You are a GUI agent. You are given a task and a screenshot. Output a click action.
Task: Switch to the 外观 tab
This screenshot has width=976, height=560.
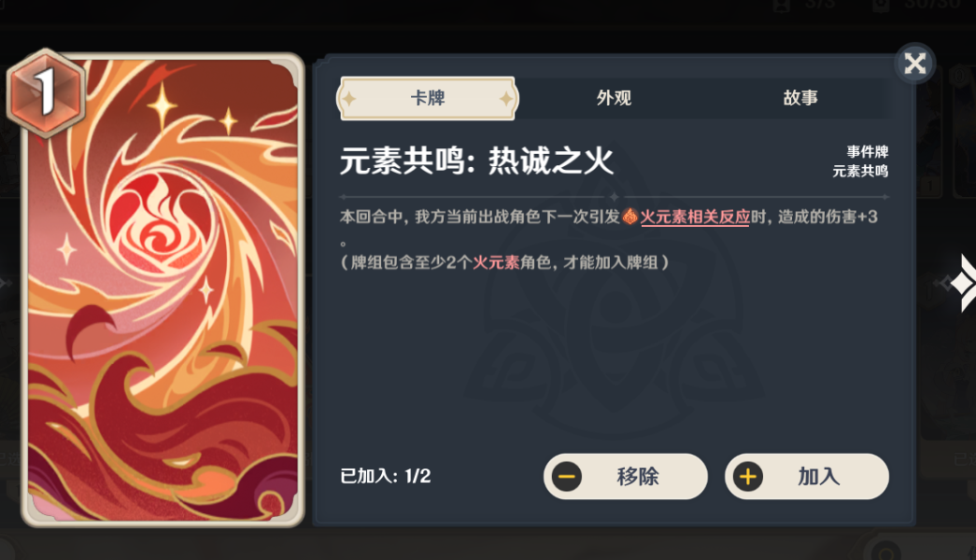pyautogui.click(x=614, y=98)
